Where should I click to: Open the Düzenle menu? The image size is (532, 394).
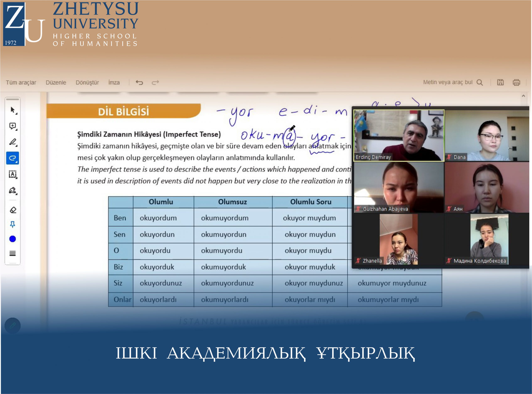[56, 83]
